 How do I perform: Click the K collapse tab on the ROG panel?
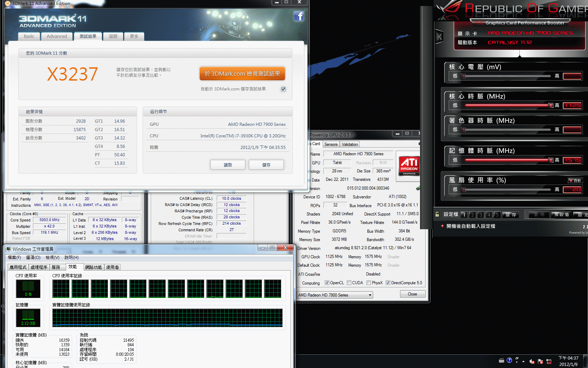439,36
